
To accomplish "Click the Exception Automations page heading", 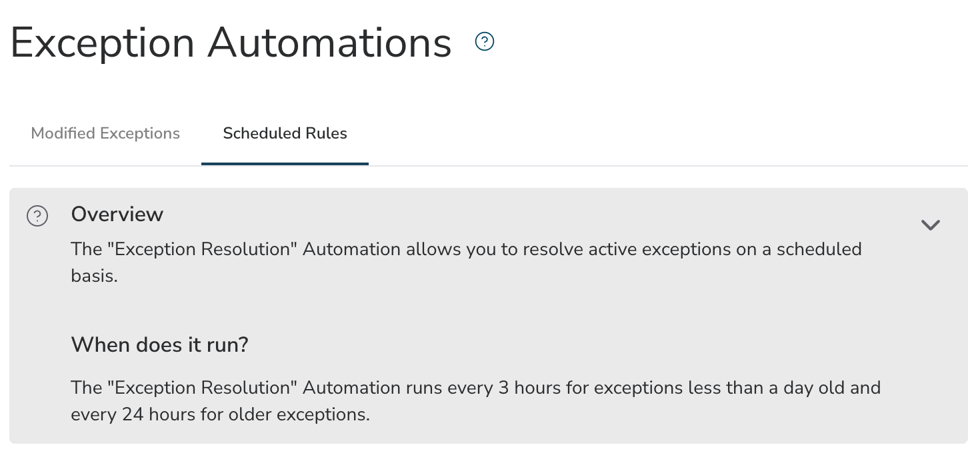I will pos(231,43).
